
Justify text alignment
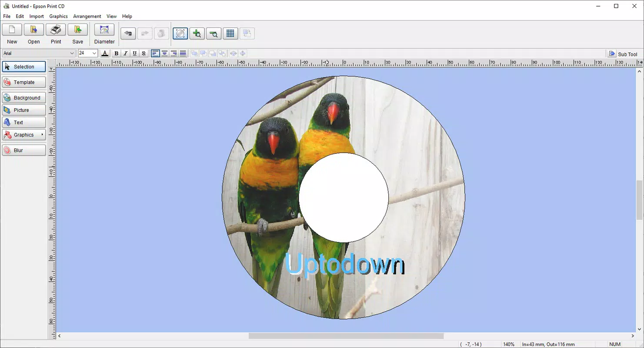click(183, 54)
